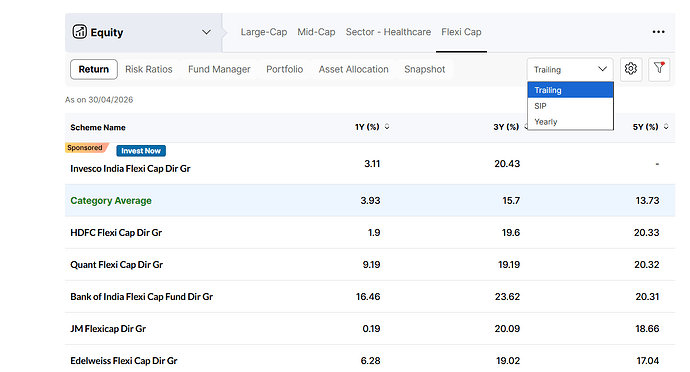
Task: Open Bank of India Flexi Cap Fund
Action: point(142,297)
